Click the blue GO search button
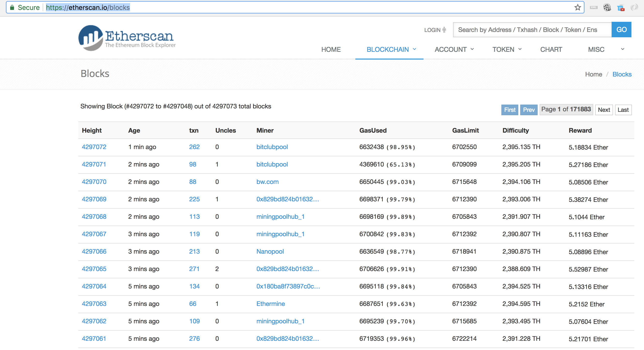 (621, 30)
